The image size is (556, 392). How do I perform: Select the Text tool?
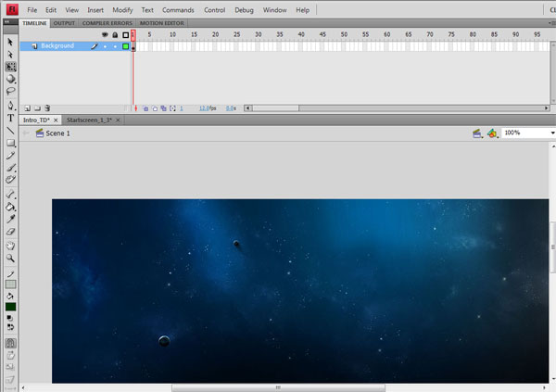(10, 119)
